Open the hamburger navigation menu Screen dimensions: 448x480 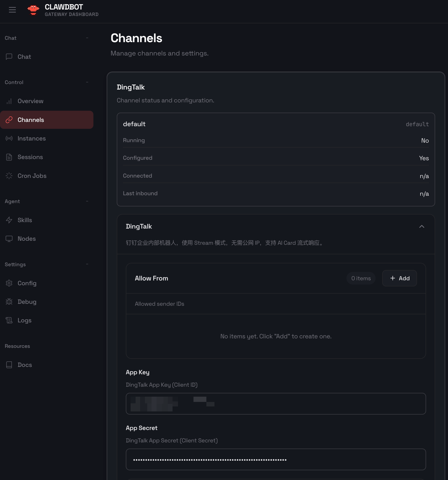[x=12, y=10]
